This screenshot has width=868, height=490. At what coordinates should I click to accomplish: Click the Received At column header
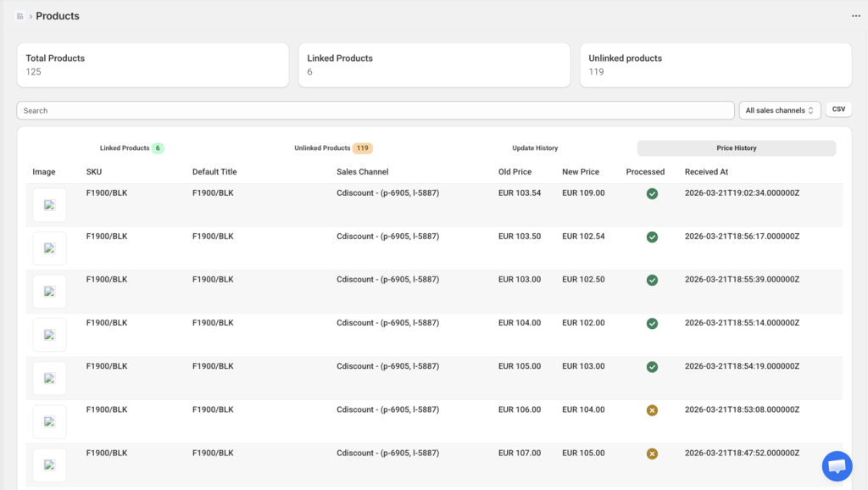coord(706,172)
